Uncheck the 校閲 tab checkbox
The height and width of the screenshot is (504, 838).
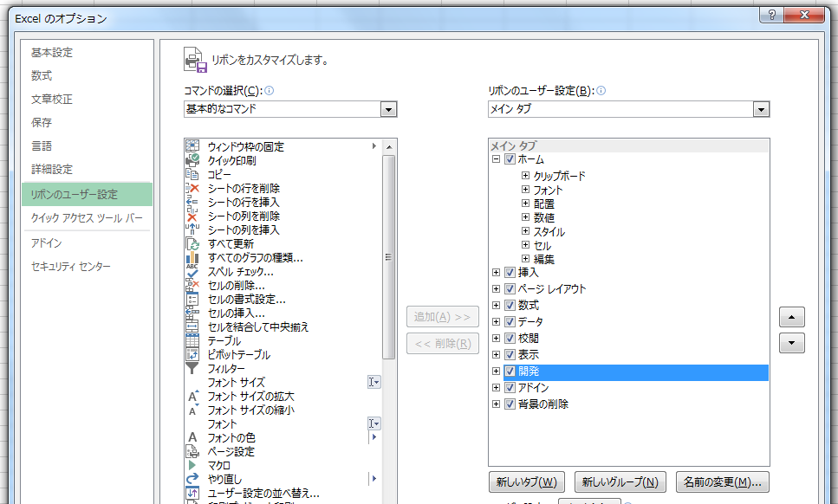510,339
